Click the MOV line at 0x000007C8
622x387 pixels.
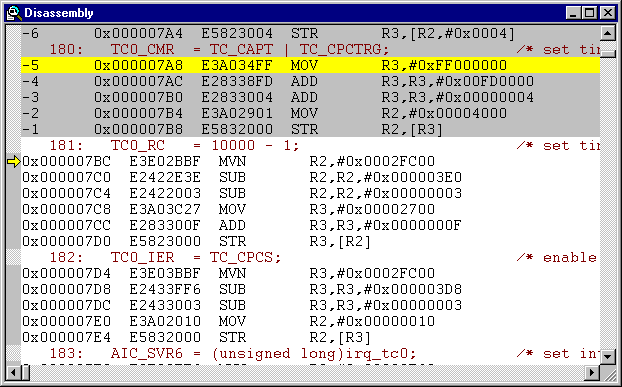[x=310, y=209]
